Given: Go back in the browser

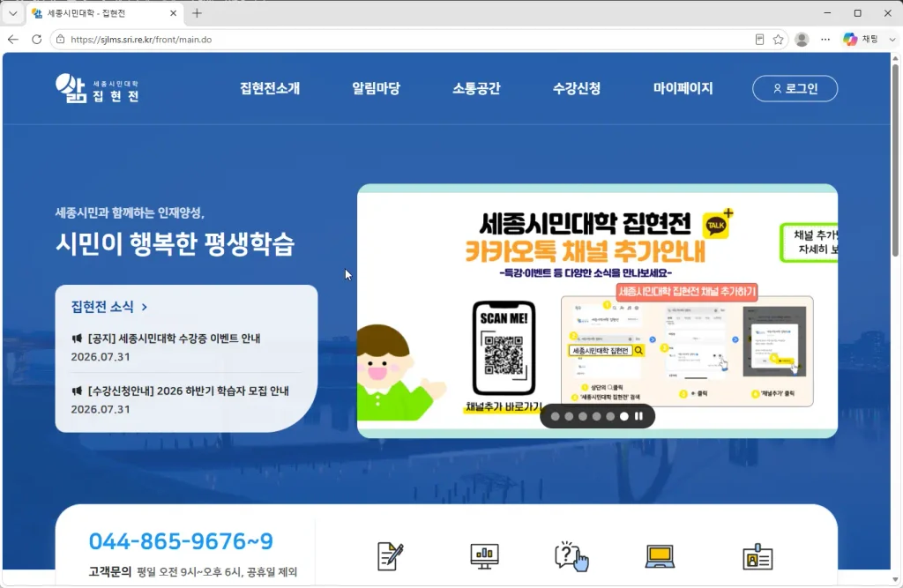Looking at the screenshot, I should [x=13, y=39].
